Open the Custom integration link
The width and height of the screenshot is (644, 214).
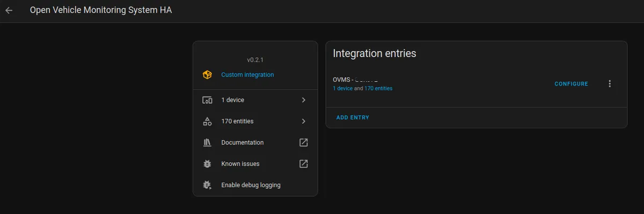(247, 75)
